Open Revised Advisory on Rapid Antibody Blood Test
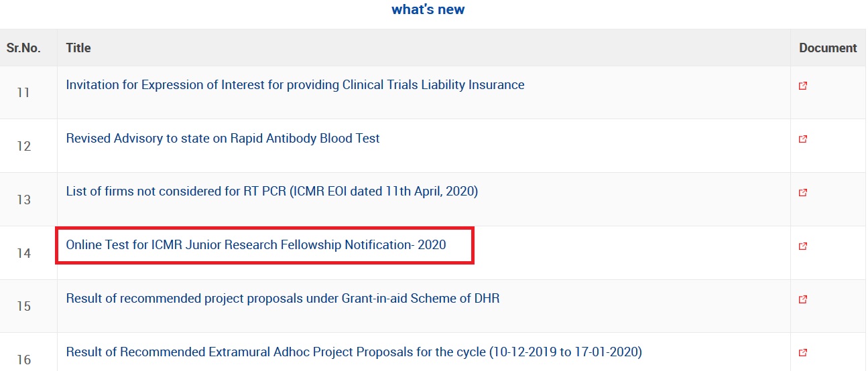Image resolution: width=868 pixels, height=371 pixels. [x=223, y=139]
